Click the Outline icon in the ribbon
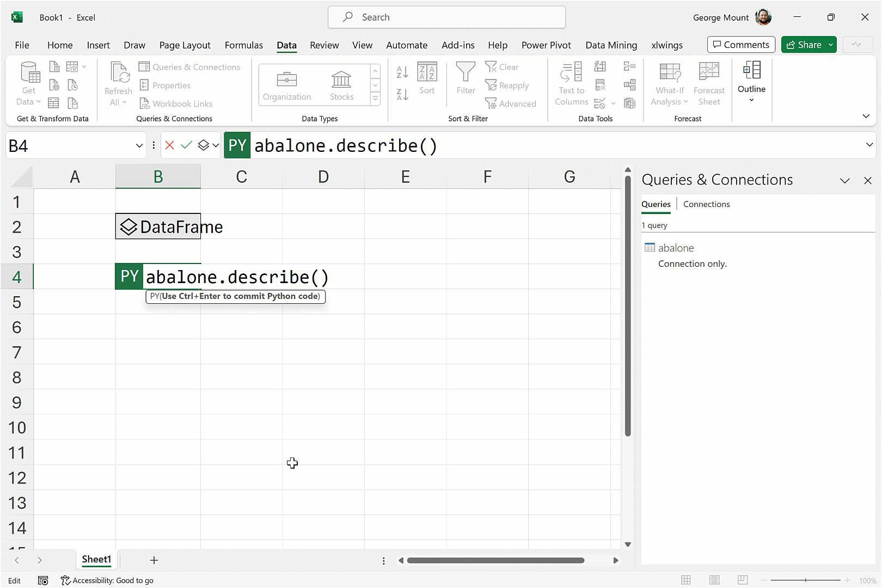The image size is (882, 588). pos(751,71)
